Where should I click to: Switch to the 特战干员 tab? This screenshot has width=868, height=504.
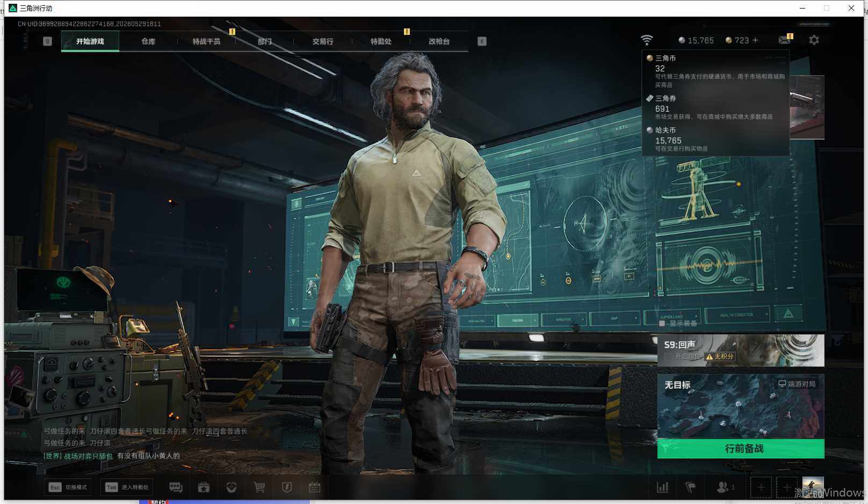[206, 41]
